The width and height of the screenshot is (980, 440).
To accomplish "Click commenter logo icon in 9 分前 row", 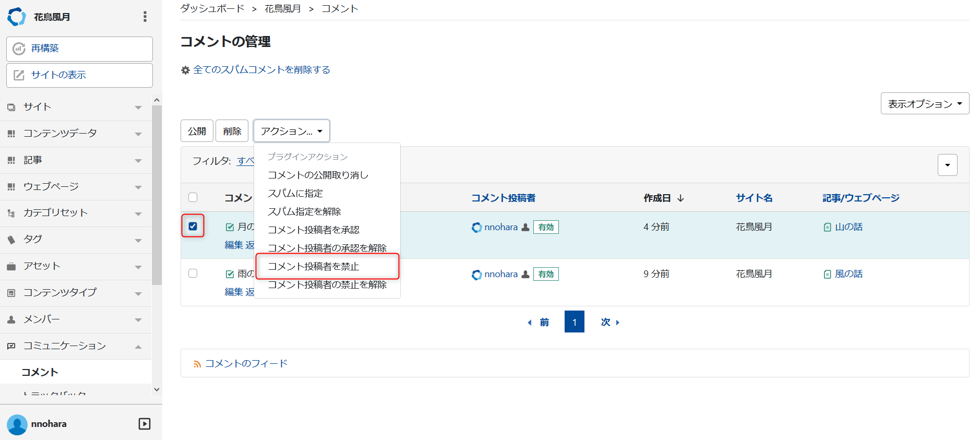I will [476, 275].
